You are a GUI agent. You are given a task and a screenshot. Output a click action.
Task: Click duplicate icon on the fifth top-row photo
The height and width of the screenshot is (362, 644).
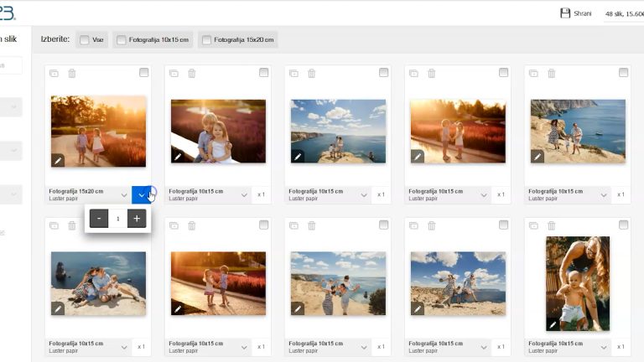[x=533, y=74]
